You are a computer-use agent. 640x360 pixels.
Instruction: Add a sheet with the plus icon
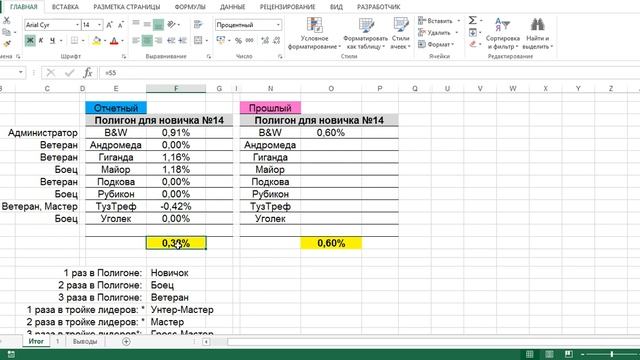[x=126, y=342]
